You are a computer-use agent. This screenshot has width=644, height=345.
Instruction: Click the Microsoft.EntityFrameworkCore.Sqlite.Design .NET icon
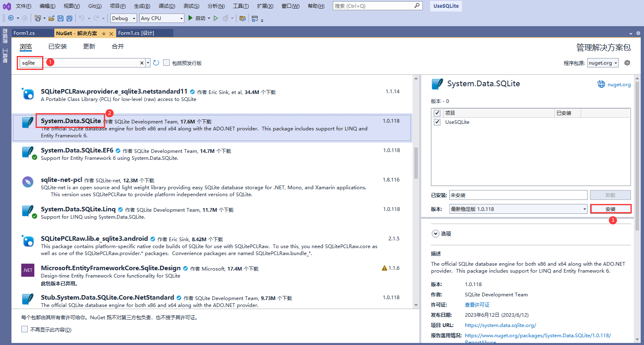point(27,270)
